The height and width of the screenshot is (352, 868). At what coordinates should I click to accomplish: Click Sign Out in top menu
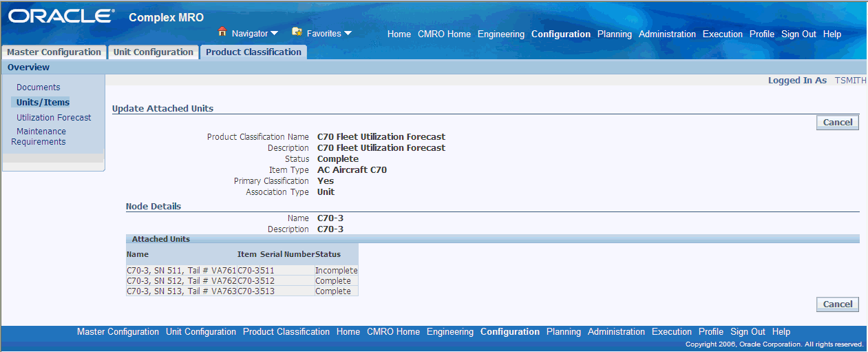pos(798,34)
